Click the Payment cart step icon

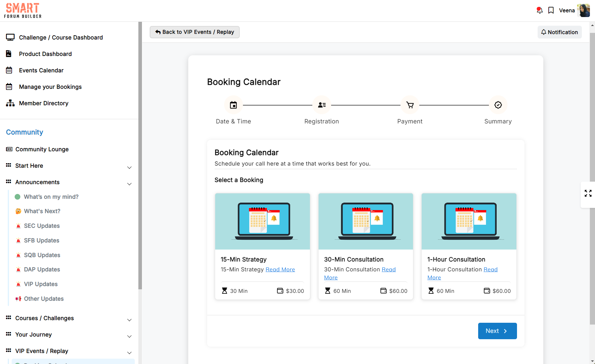click(x=409, y=105)
